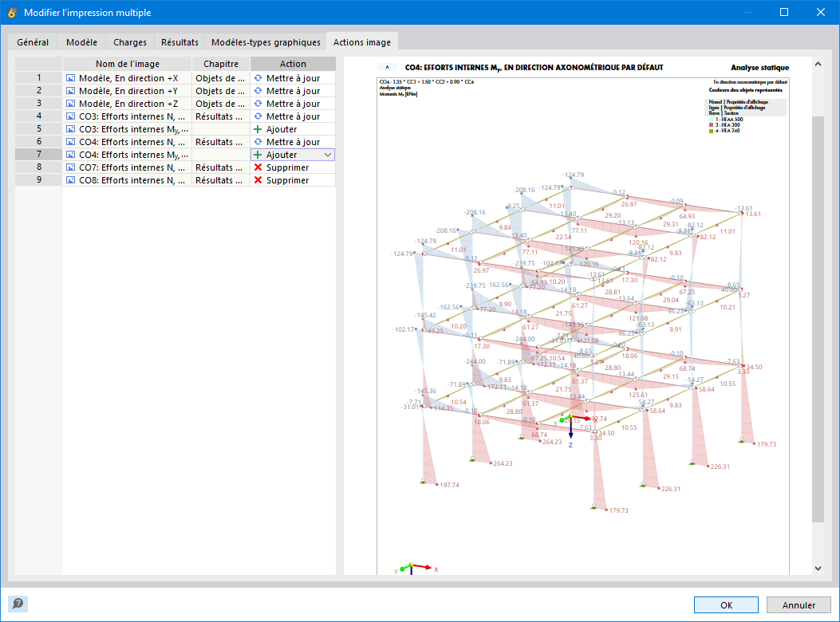Click the preview vertical scrollbar thumb
The image size is (840, 622).
(818, 319)
